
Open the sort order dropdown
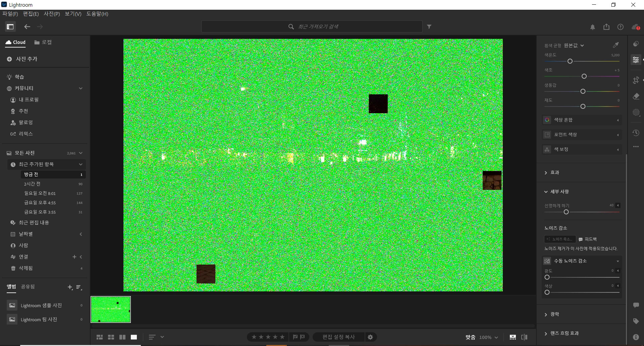157,337
